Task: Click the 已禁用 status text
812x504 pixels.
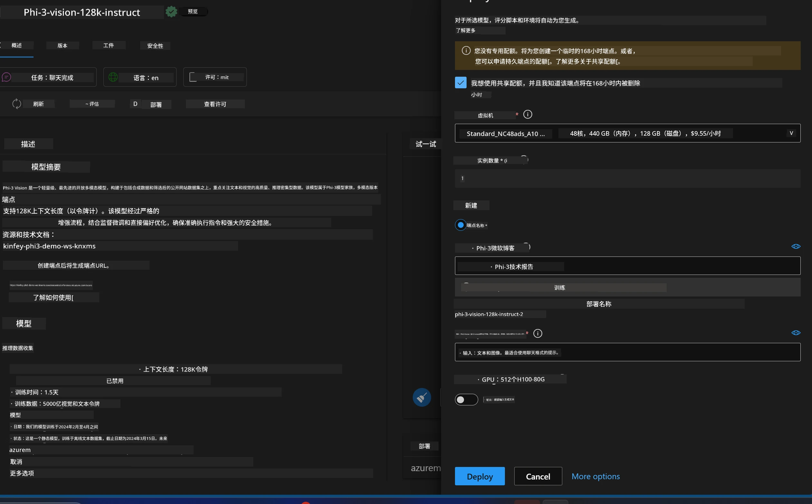Action: pyautogui.click(x=115, y=381)
